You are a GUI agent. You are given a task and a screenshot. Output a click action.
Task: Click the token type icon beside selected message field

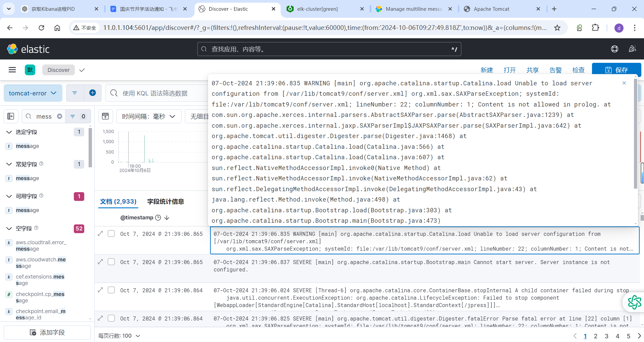9,146
